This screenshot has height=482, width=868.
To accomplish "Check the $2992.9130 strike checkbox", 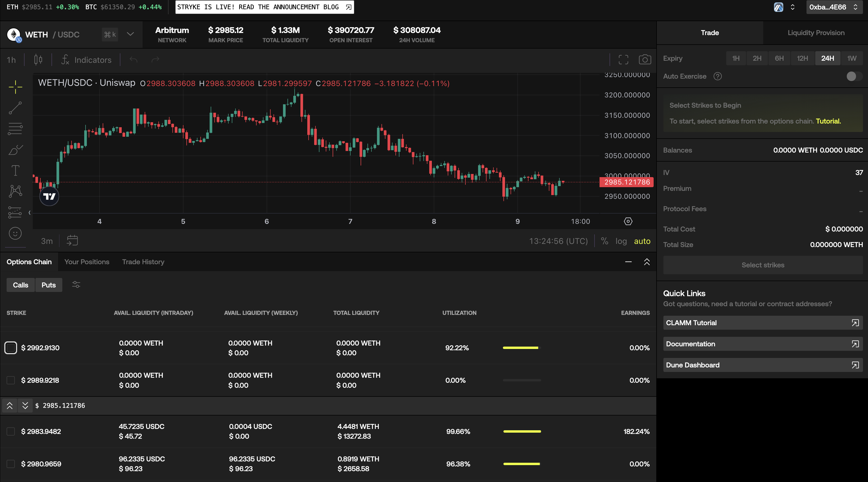I will coord(11,348).
